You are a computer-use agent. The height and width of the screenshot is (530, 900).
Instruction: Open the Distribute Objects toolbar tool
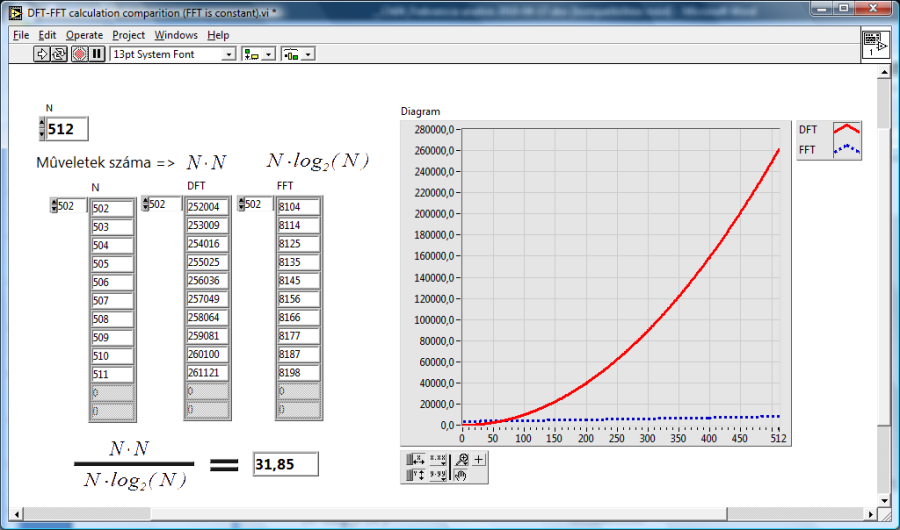point(292,55)
